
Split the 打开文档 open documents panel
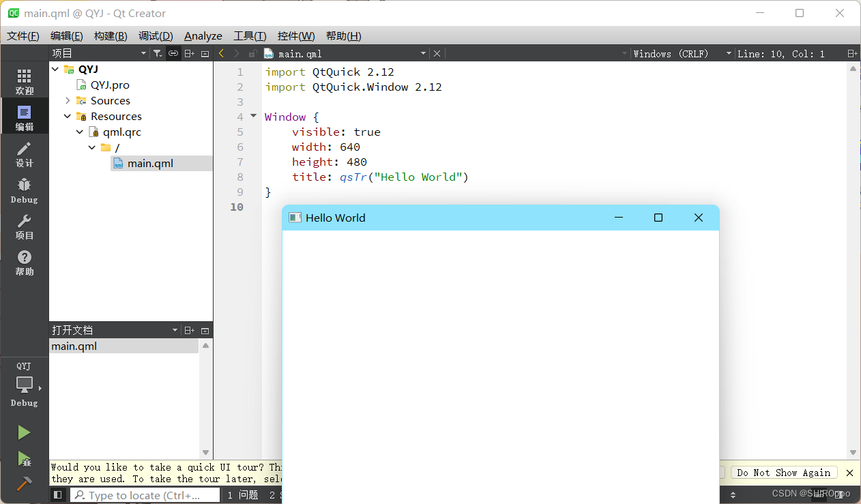[x=190, y=330]
